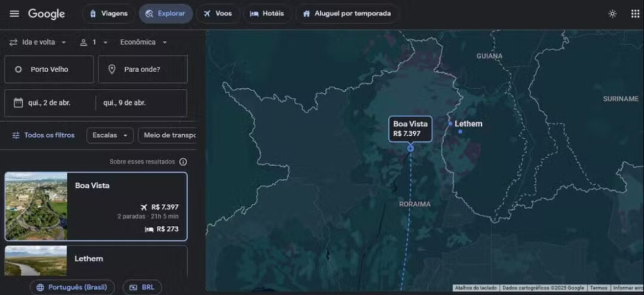This screenshot has width=644, height=295.
Task: Click the calendar icon in the departure date field
Action: [x=18, y=103]
